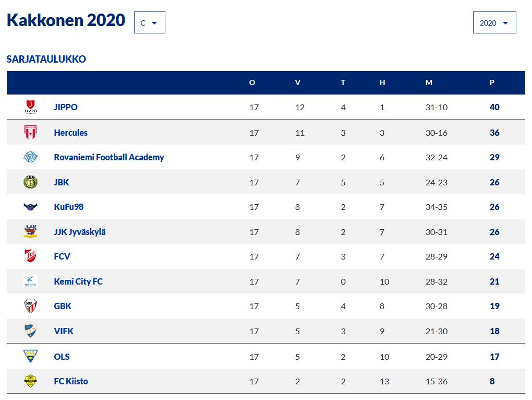Click the Rovaniemi Football Academy logo

[x=31, y=157]
